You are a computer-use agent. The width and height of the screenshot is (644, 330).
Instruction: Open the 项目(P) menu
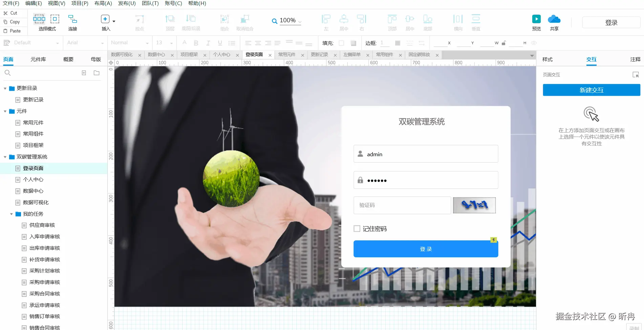[79, 3]
